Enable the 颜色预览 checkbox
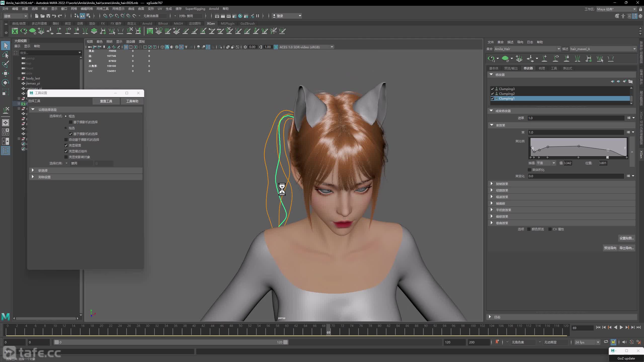The image size is (644, 362). (529, 229)
